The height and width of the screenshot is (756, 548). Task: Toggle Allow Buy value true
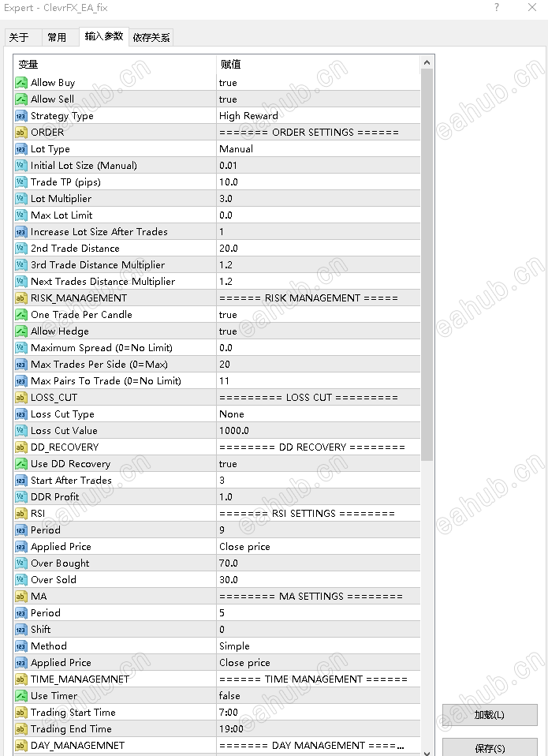point(319,82)
